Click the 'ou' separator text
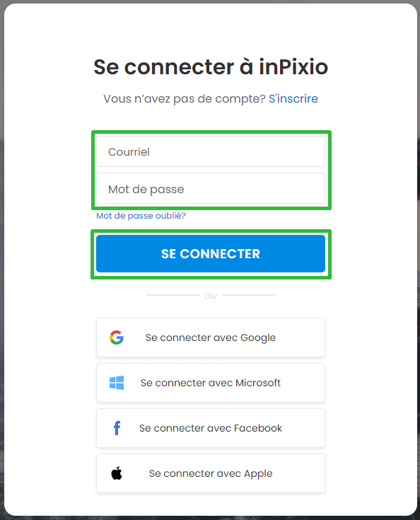Screen dimensions: 420x520 coord(211,295)
